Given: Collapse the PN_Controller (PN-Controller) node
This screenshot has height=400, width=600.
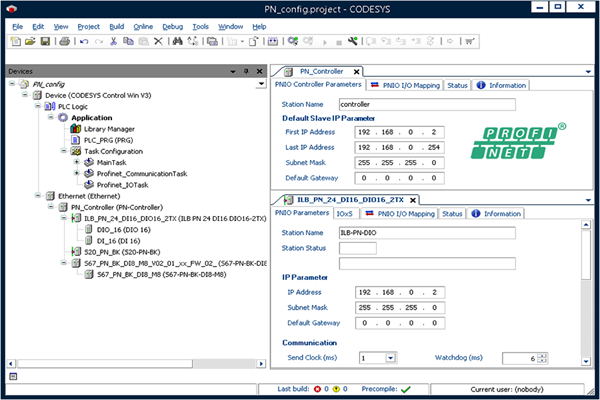Looking at the screenshot, I should (51, 207).
